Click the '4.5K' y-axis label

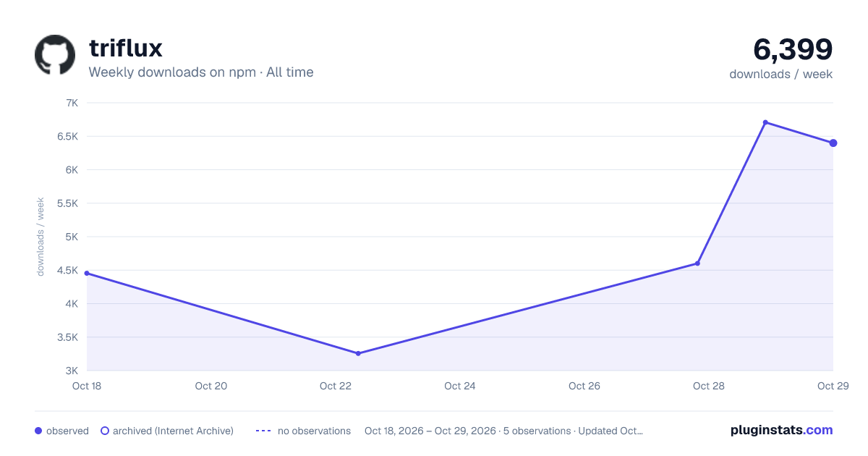[67, 270]
